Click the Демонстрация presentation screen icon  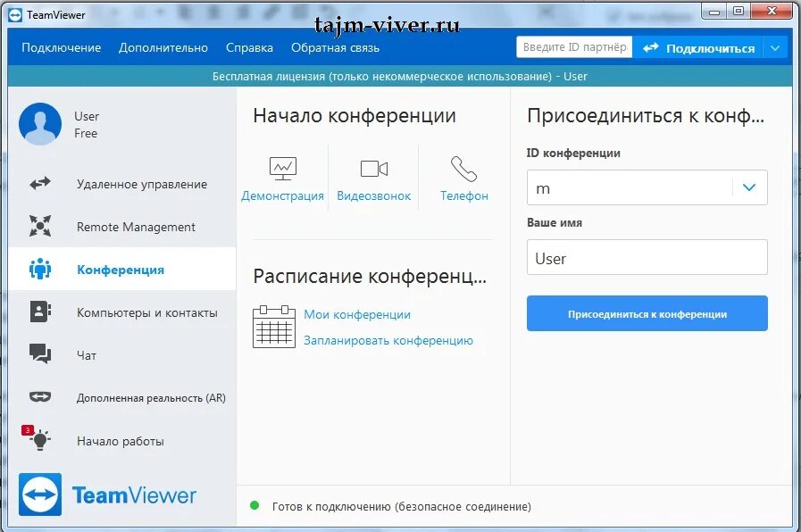pos(282,169)
